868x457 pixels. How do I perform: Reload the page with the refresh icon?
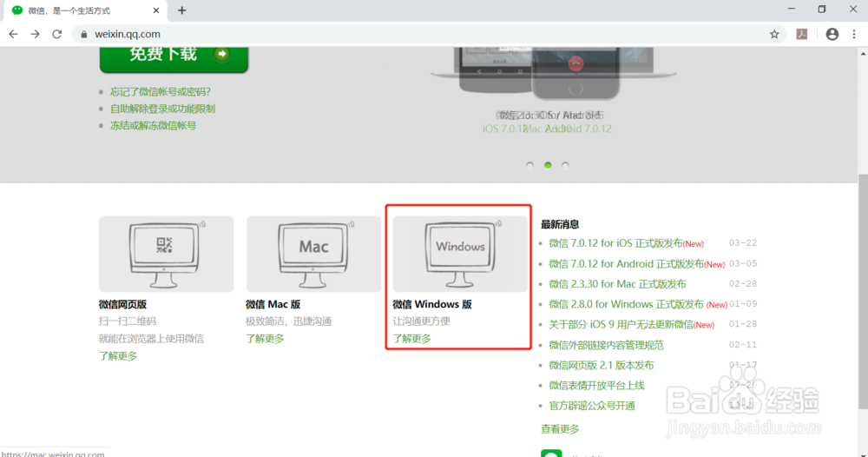tap(57, 35)
